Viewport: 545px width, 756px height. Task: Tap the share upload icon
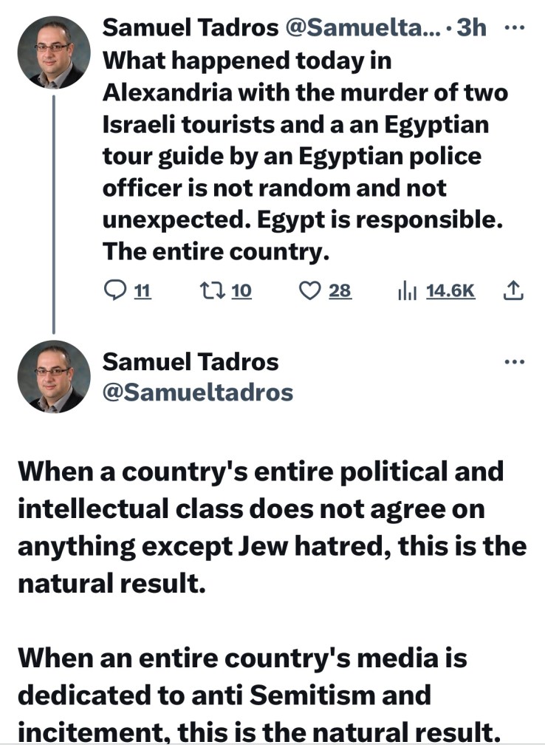(x=513, y=291)
